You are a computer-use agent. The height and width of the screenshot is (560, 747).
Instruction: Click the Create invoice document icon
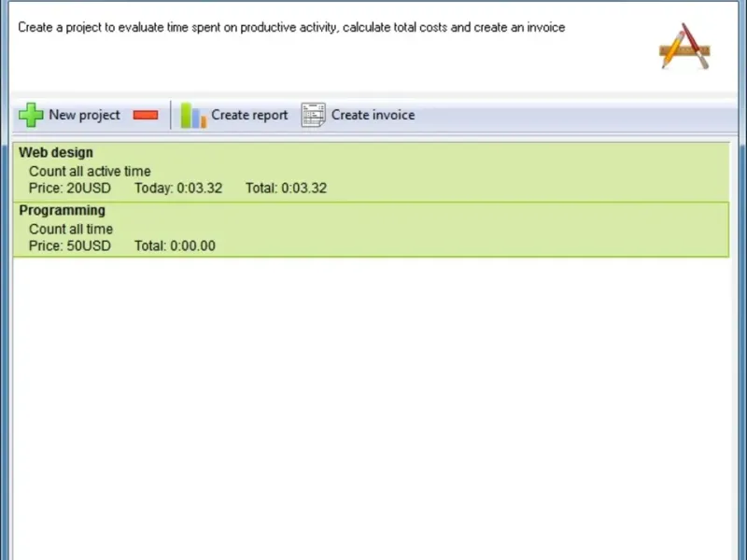[314, 115]
